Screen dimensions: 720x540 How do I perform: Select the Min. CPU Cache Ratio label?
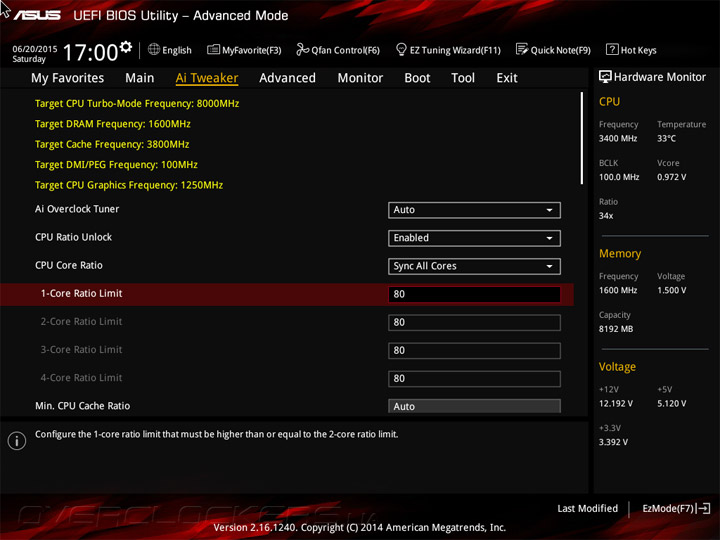(x=83, y=405)
